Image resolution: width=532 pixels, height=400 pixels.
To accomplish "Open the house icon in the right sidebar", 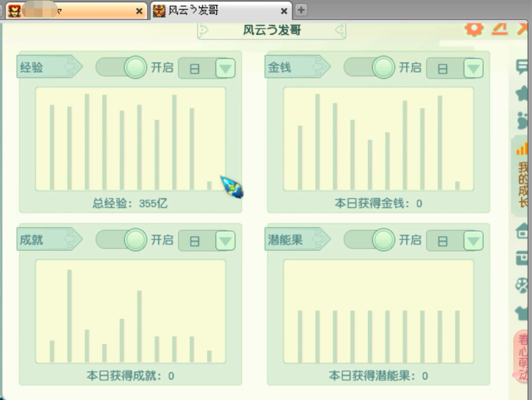I will [522, 231].
